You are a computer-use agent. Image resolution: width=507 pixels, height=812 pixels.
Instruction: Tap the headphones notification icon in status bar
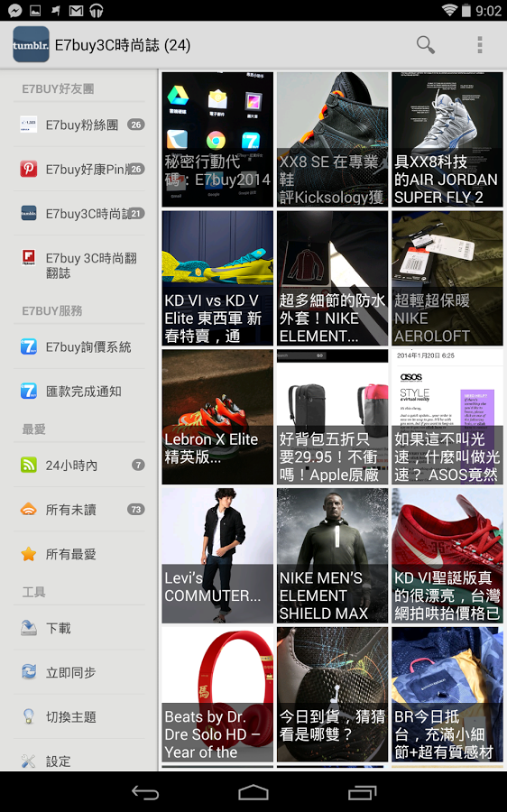(97, 10)
